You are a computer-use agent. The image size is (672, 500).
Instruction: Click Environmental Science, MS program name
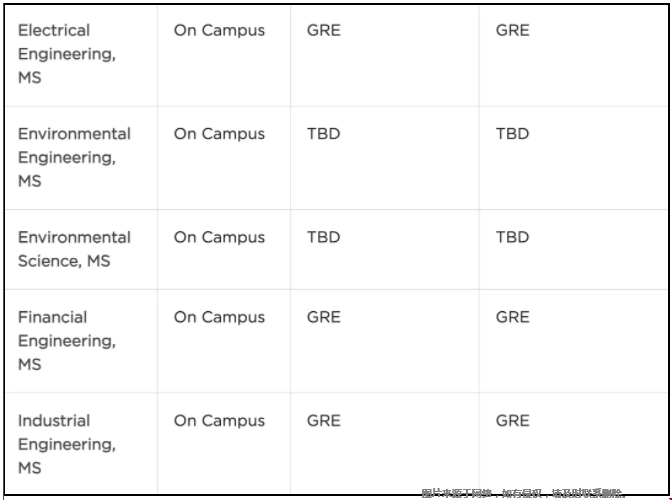pyautogui.click(x=74, y=249)
